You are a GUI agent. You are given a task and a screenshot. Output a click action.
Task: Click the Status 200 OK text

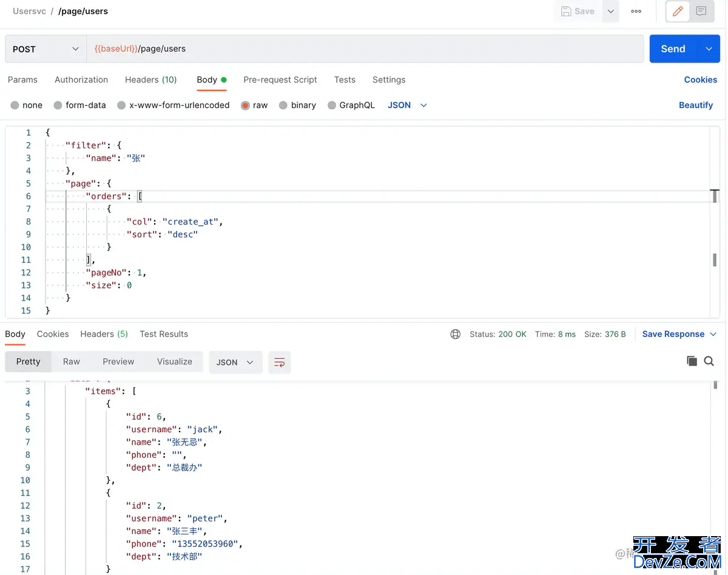pos(498,334)
